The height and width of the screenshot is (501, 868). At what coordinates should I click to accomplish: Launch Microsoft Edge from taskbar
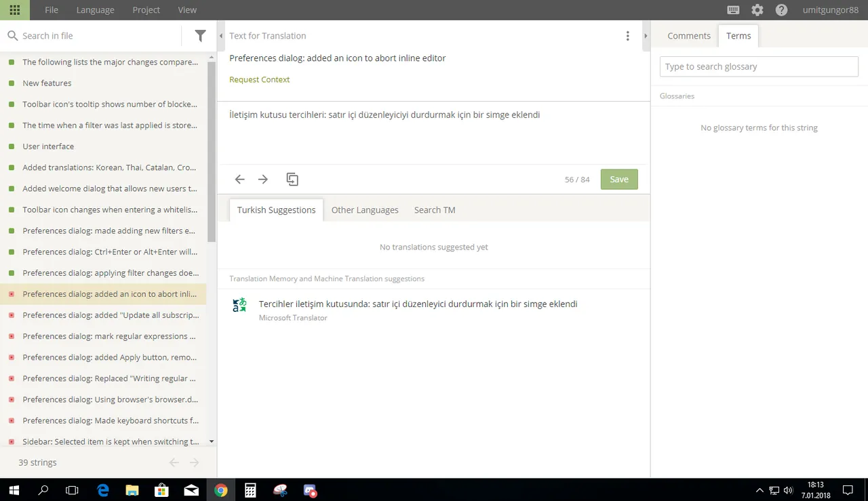(103, 490)
